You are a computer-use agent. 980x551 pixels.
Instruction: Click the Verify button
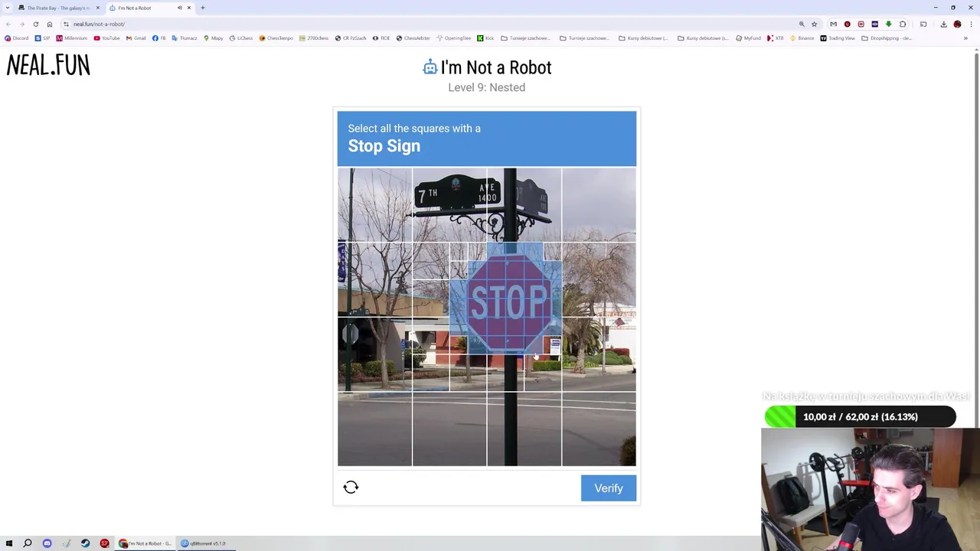(x=609, y=488)
